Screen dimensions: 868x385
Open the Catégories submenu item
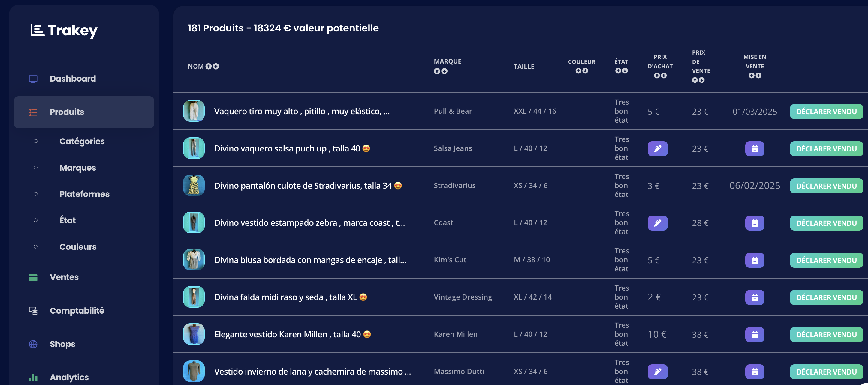pos(82,141)
